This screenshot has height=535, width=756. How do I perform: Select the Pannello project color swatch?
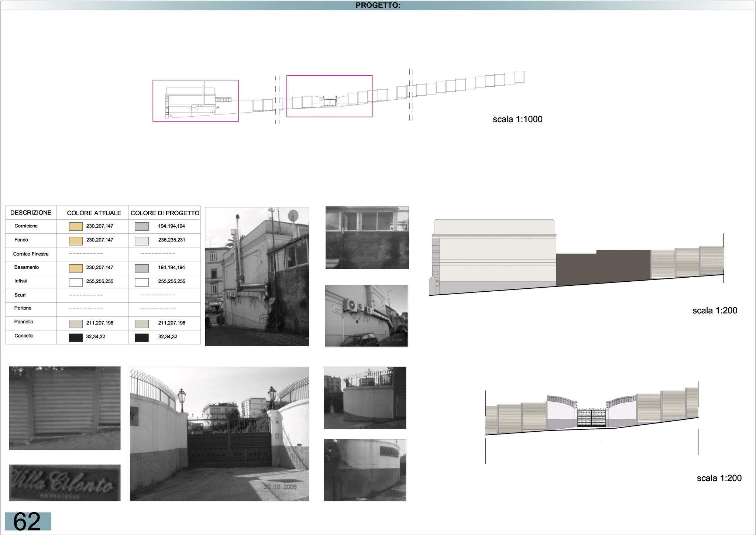tap(142, 323)
